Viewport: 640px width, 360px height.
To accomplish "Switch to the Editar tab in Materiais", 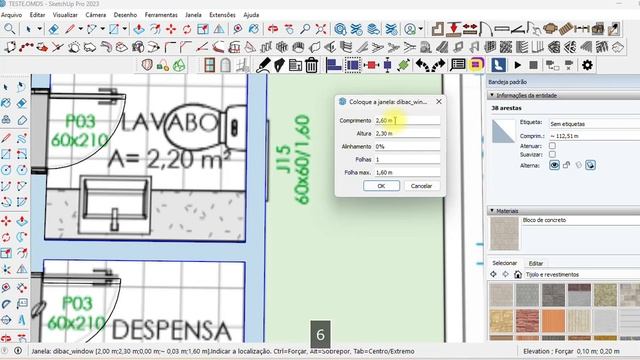I will pyautogui.click(x=536, y=263).
